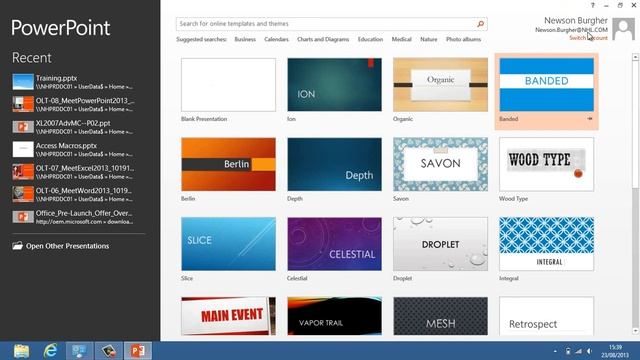The height and width of the screenshot is (360, 640).
Task: Click Open Other Presentations text
Action: [67, 246]
